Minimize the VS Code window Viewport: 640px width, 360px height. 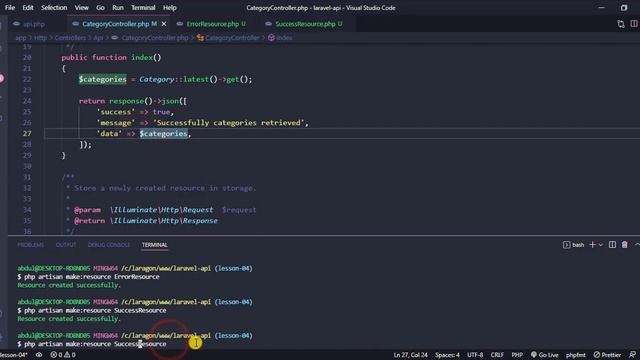[601, 7]
